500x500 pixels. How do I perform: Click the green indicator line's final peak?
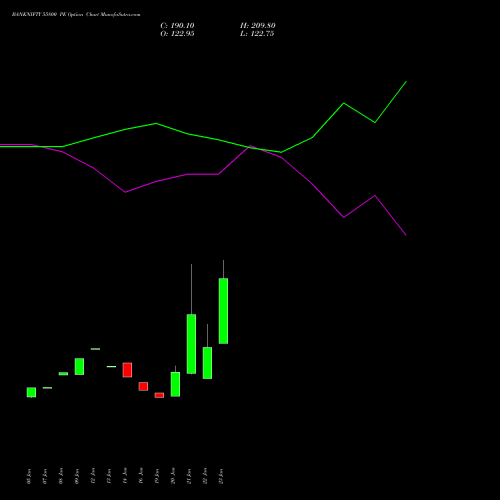click(x=406, y=82)
